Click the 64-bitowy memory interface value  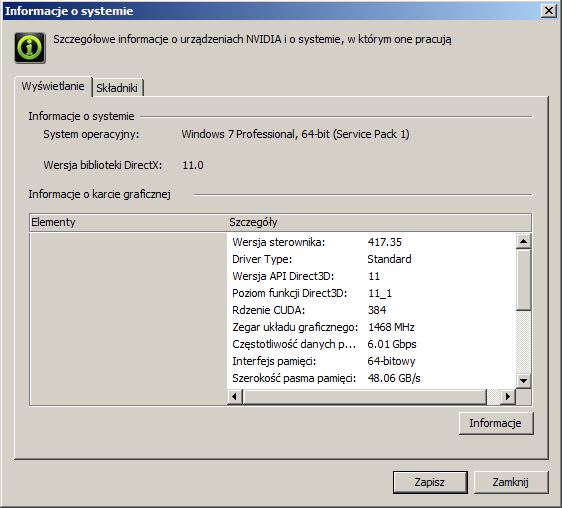pos(391,361)
